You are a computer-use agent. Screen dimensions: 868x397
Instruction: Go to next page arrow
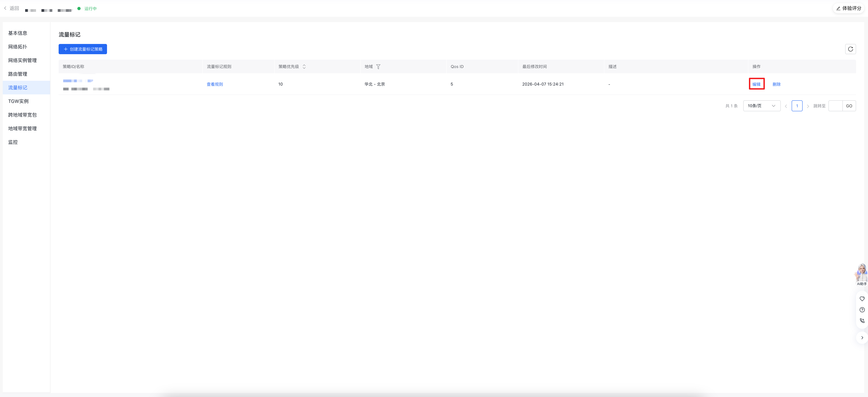[808, 106]
